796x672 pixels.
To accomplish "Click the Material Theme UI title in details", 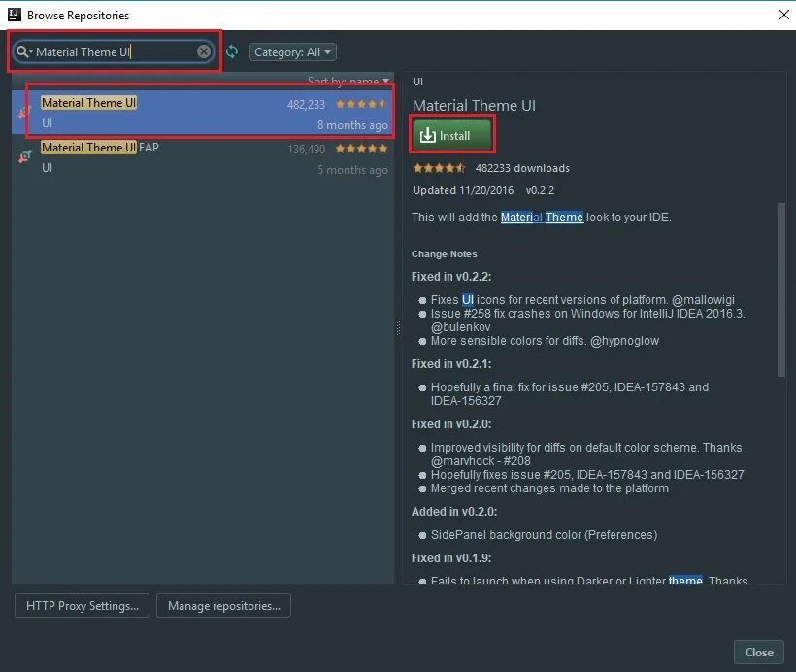I will [x=474, y=106].
